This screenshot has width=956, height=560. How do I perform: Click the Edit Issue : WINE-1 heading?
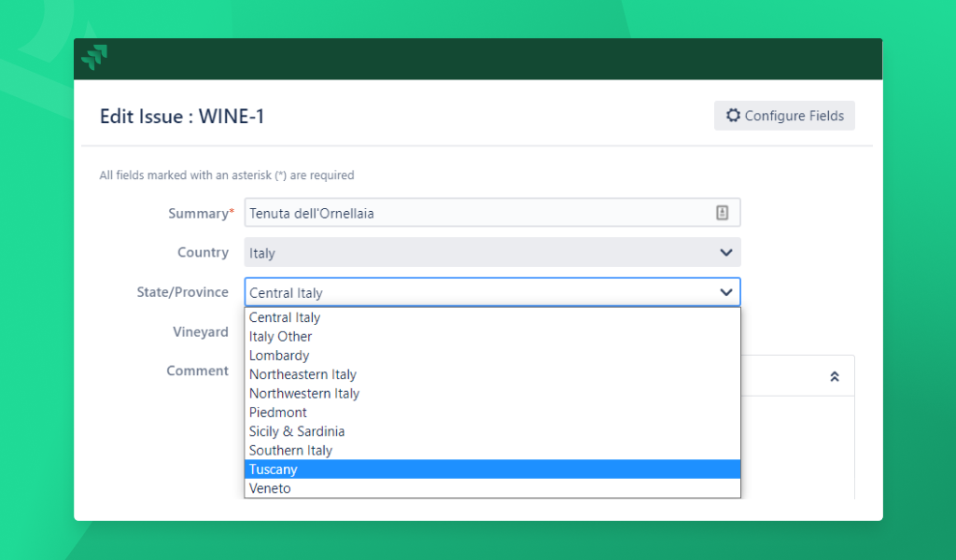click(182, 117)
